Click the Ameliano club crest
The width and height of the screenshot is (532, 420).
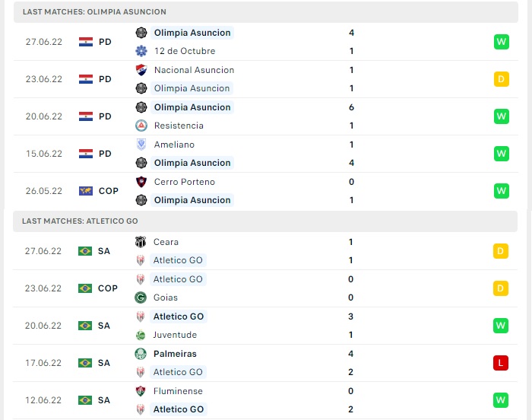tap(141, 145)
